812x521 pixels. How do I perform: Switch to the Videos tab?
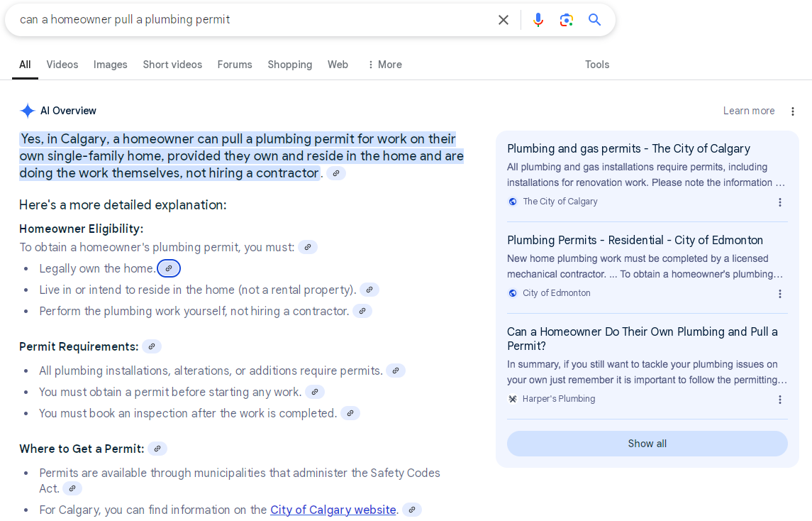coord(62,65)
